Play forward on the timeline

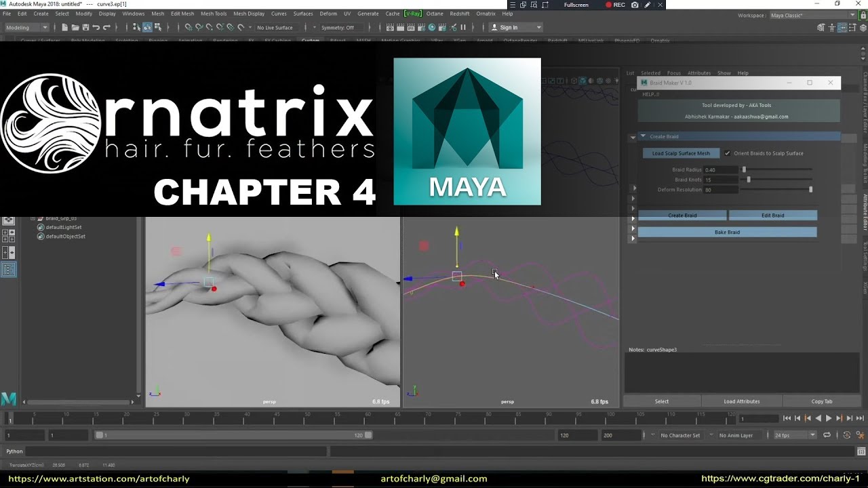pyautogui.click(x=828, y=418)
